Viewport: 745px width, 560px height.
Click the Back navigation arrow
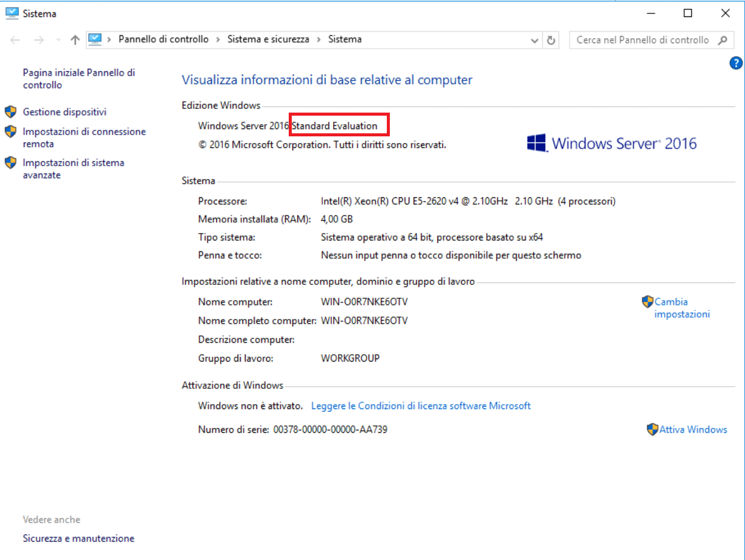16,40
